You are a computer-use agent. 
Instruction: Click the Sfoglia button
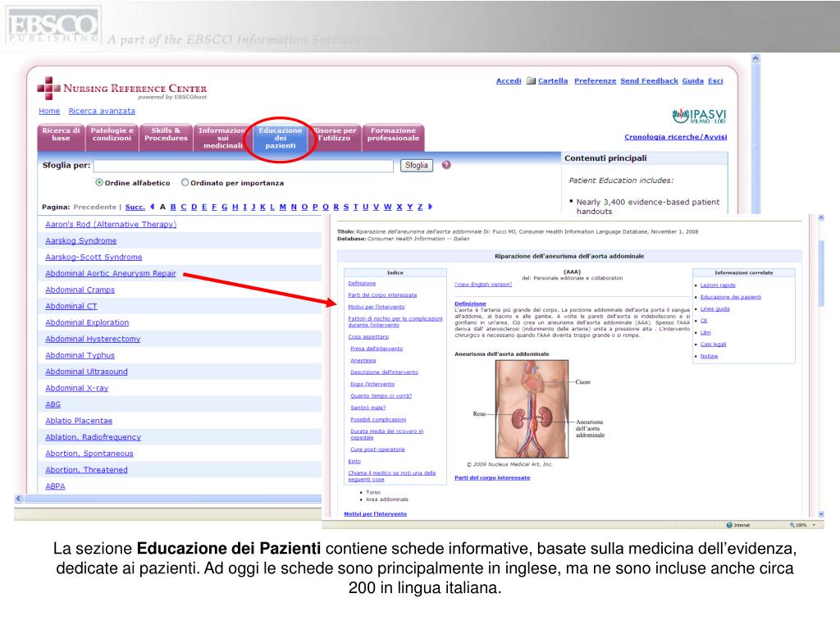(416, 166)
